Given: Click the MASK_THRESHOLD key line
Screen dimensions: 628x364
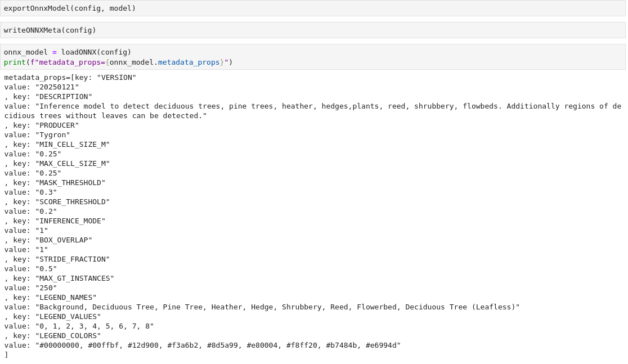Looking at the screenshot, I should [70, 183].
